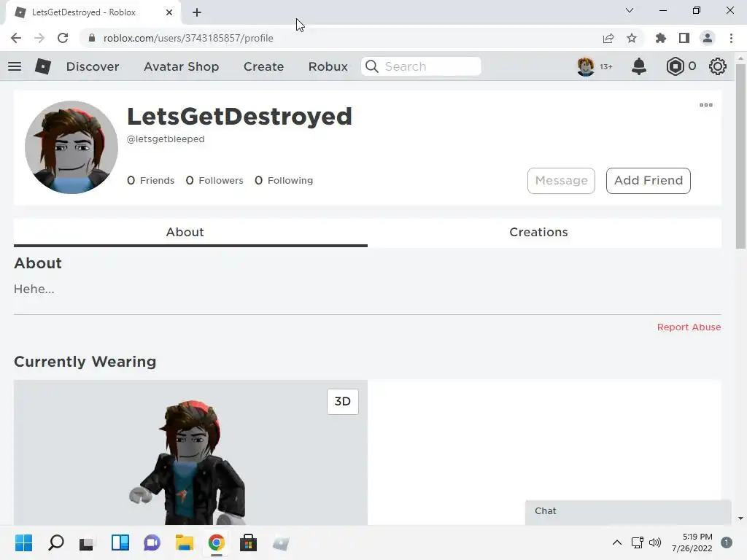Click the Roblox logo home icon
This screenshot has height=560, width=747.
(x=43, y=66)
